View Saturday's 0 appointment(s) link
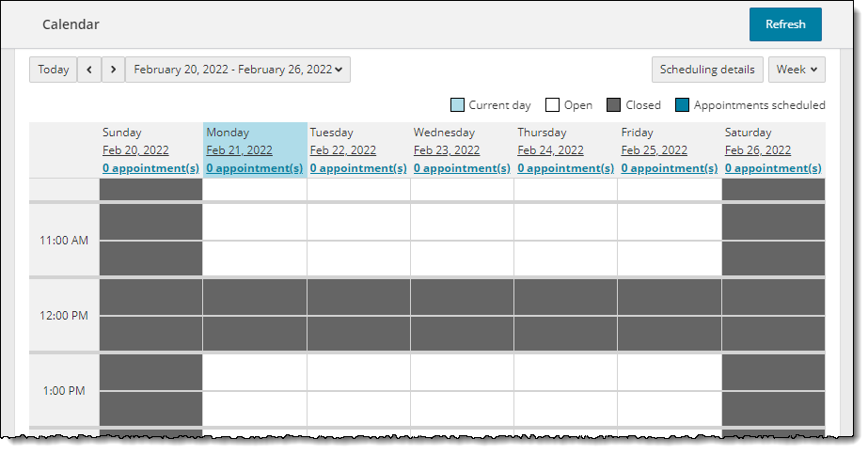868x454 pixels. (773, 168)
